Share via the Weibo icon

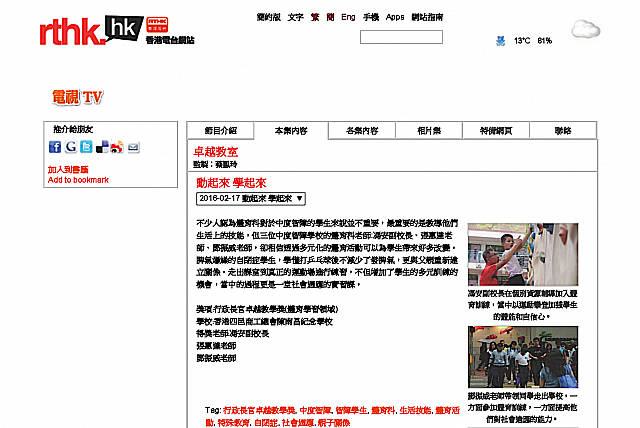117,147
